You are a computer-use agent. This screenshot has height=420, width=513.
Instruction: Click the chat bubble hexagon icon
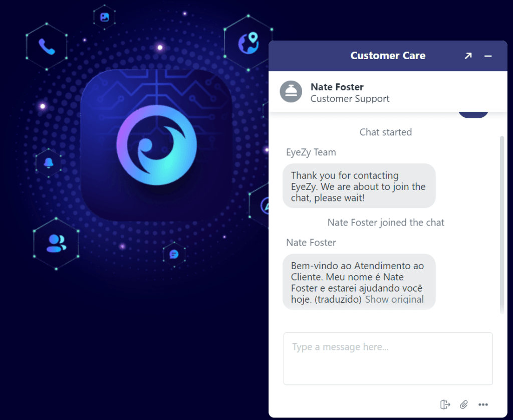pos(174,254)
